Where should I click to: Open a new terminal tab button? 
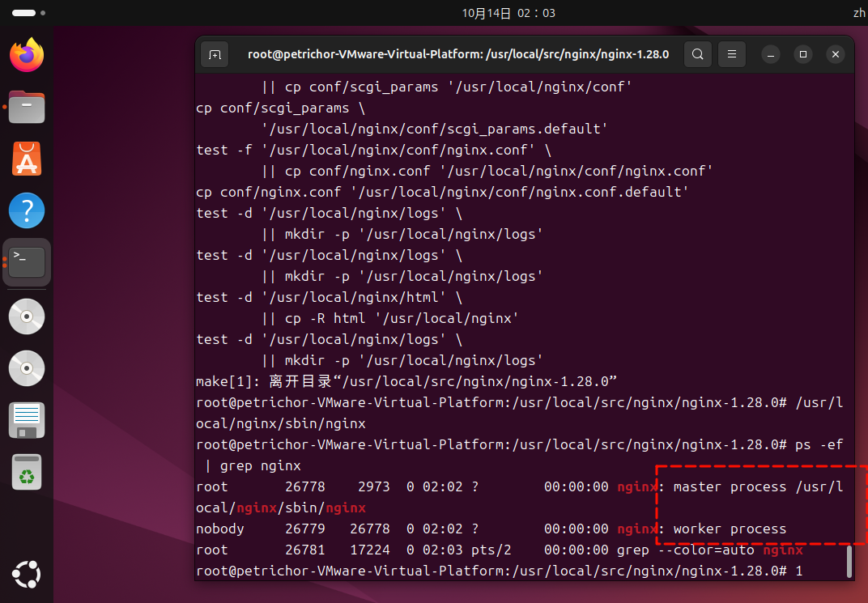(x=215, y=54)
